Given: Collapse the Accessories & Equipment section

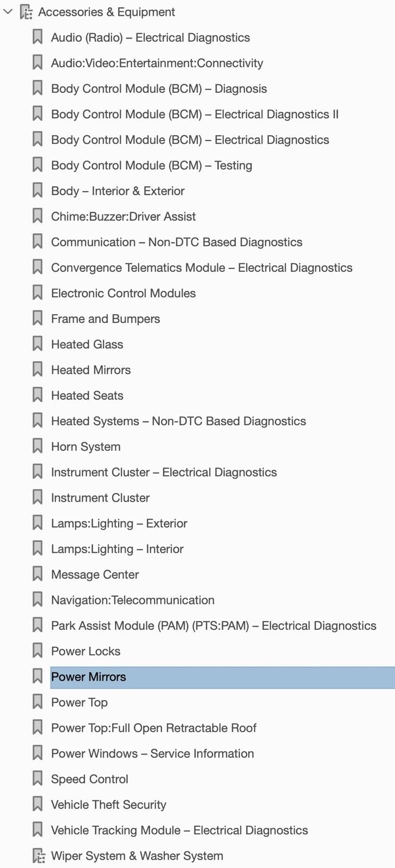Looking at the screenshot, I should coord(8,11).
